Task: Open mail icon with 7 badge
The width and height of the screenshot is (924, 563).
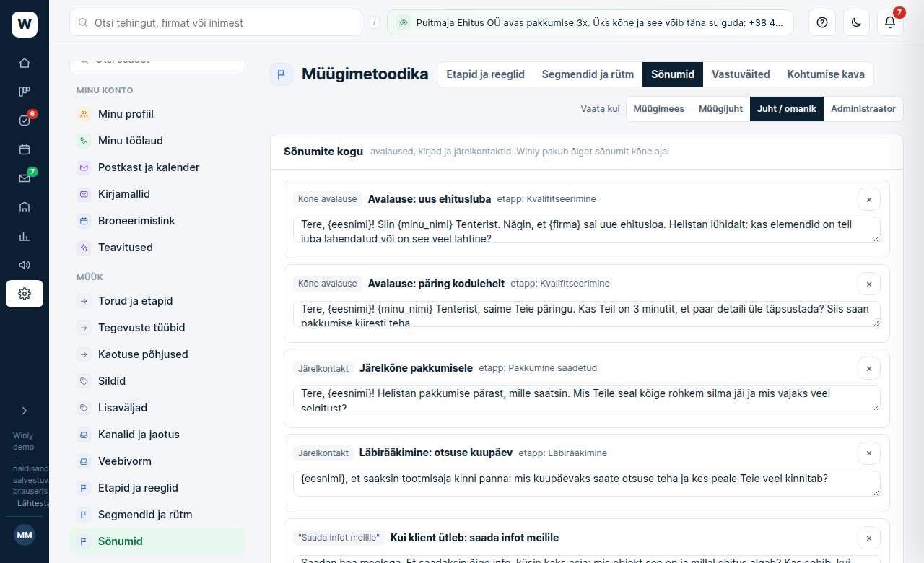Action: click(25, 178)
